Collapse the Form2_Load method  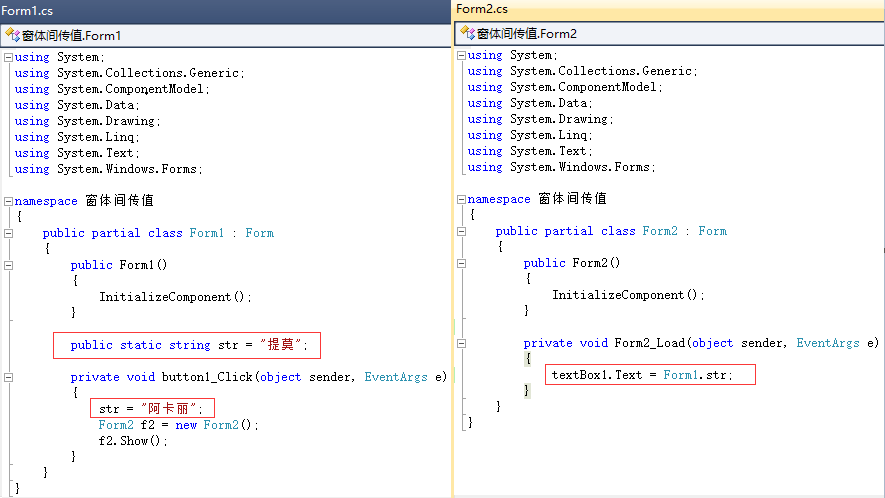pyautogui.click(x=461, y=343)
